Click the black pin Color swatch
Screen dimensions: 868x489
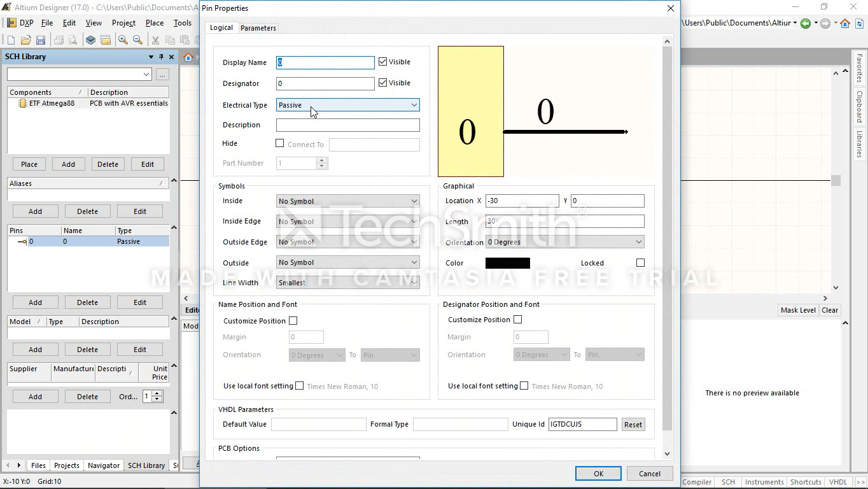(x=507, y=263)
